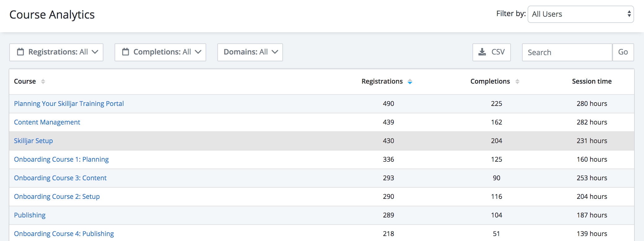
Task: Sort by Registrations column arrows
Action: point(410,81)
